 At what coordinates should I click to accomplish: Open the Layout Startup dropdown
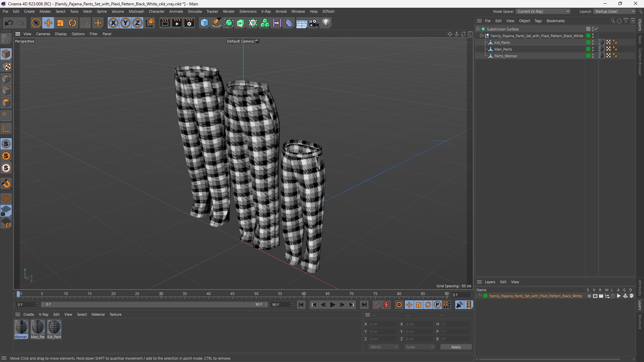tap(614, 11)
